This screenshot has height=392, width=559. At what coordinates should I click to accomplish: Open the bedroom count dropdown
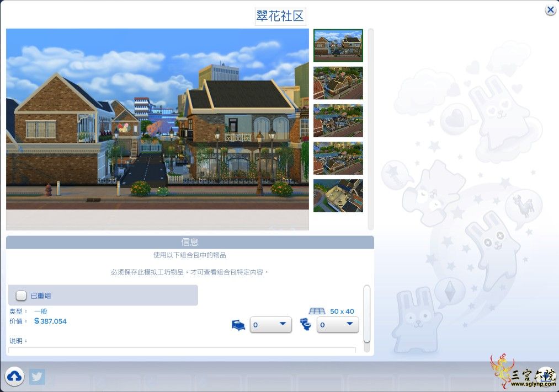[270, 325]
